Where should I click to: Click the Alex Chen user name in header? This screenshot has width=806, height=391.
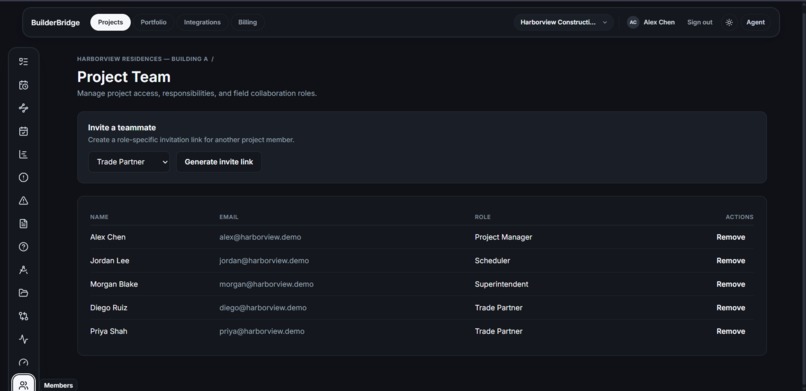[x=659, y=22]
